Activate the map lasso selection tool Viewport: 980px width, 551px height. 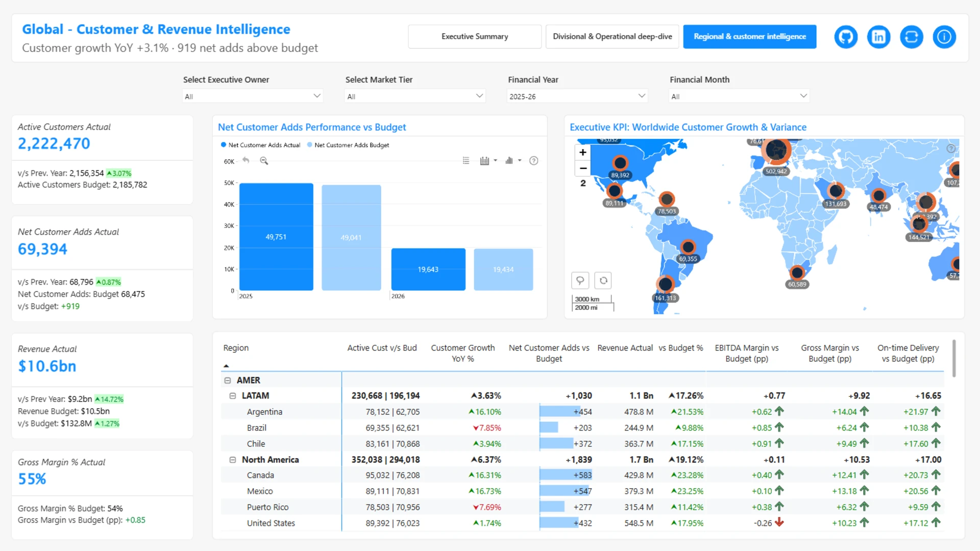click(x=580, y=280)
